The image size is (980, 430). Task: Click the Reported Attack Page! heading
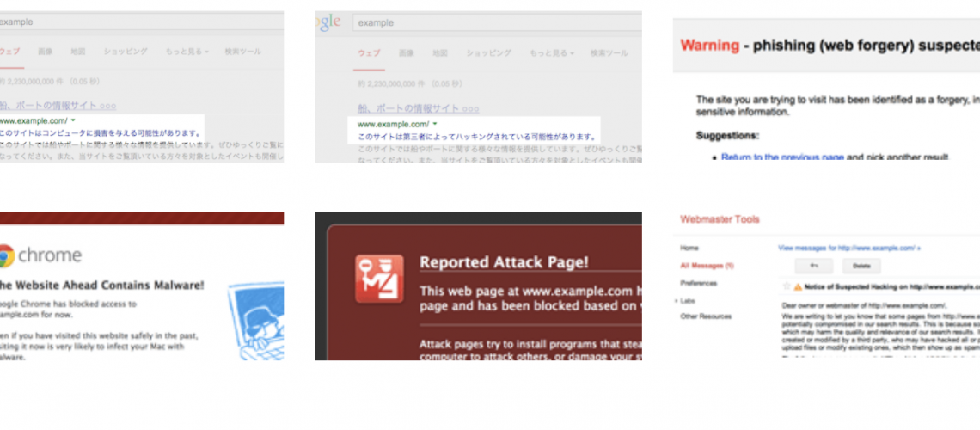tap(504, 262)
